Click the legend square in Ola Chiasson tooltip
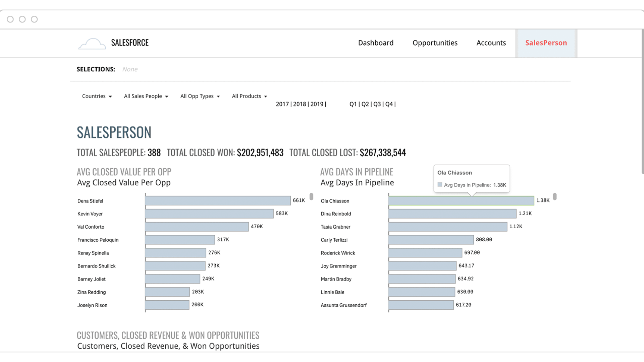644x362 pixels. [x=440, y=185]
